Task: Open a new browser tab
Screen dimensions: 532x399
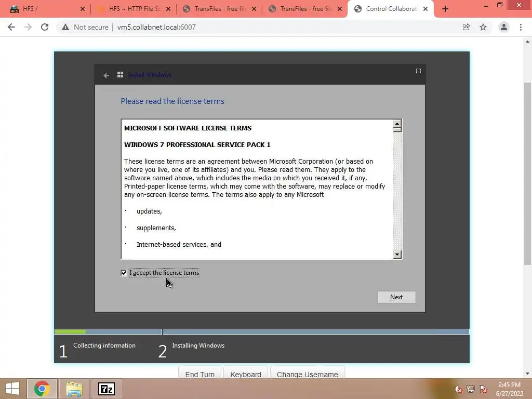Action: point(445,9)
